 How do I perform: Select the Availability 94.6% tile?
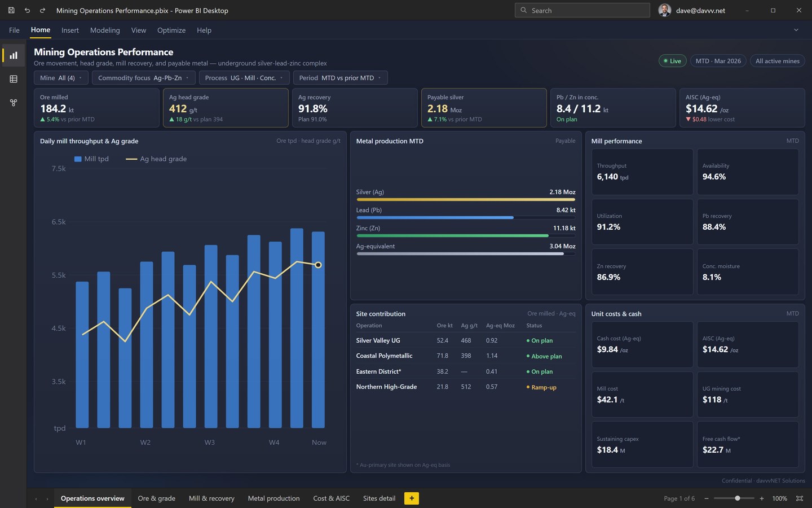click(x=748, y=172)
